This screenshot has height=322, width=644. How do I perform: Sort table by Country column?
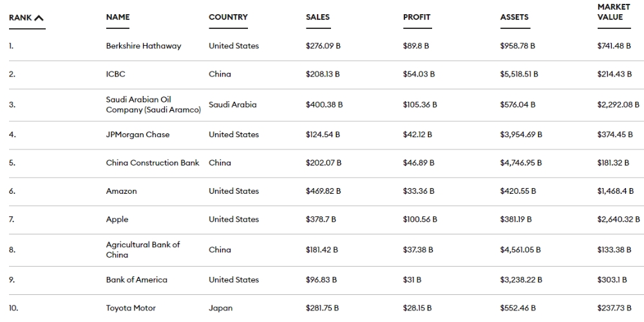tap(228, 17)
